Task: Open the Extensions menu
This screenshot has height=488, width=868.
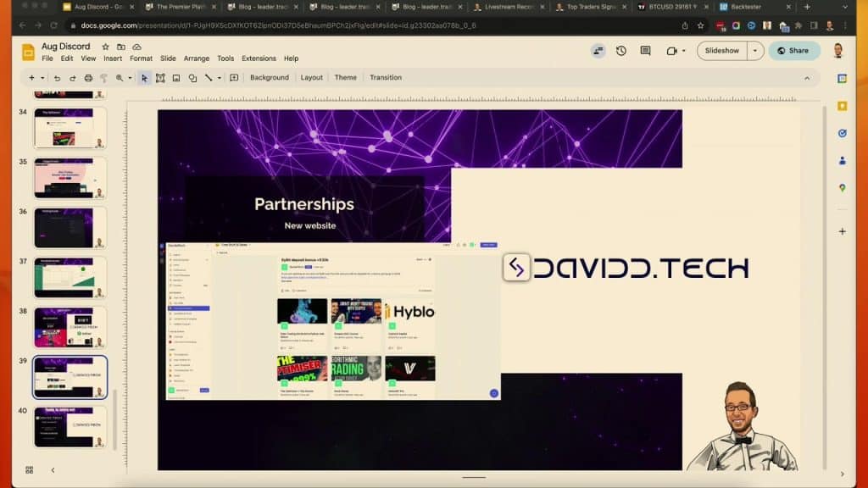Action: point(259,58)
